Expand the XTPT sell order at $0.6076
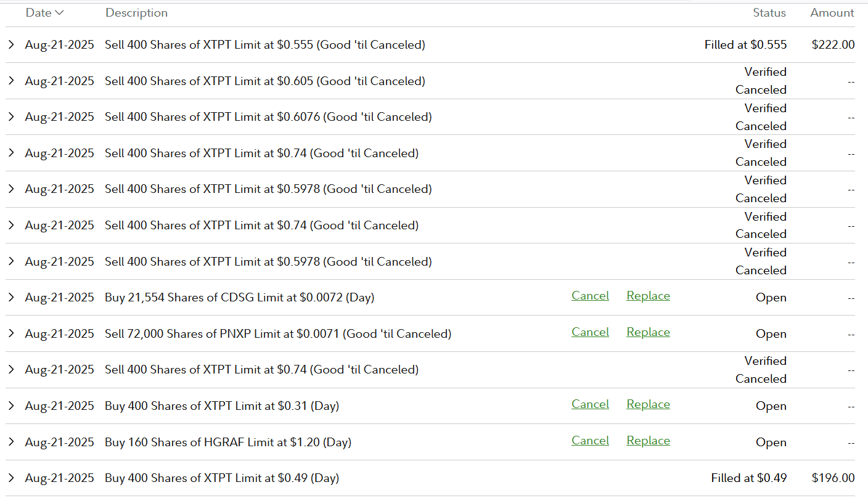The image size is (868, 498). coord(11,117)
